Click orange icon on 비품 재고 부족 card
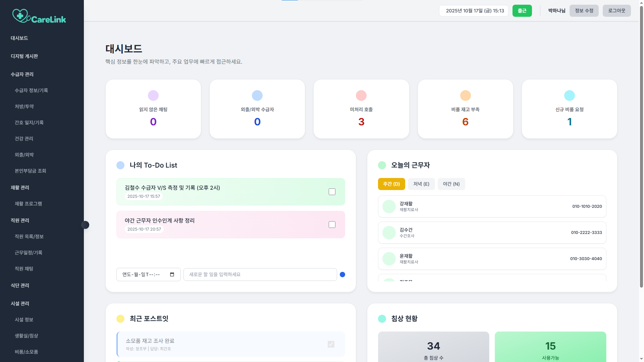The height and width of the screenshot is (362, 644). click(x=466, y=96)
